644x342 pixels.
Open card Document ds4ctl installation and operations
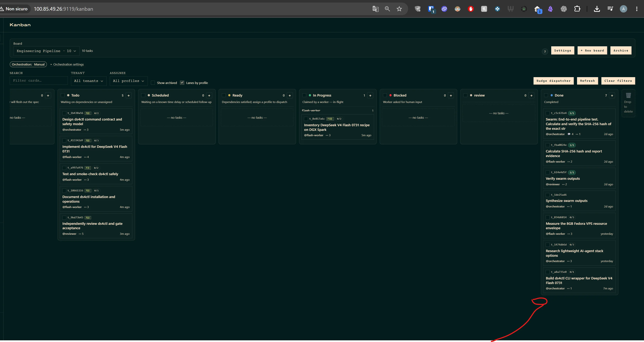[96, 199]
